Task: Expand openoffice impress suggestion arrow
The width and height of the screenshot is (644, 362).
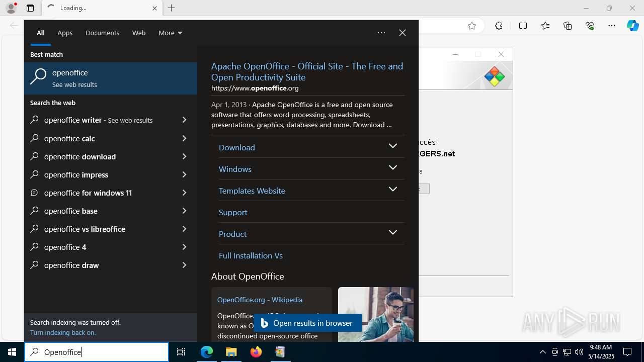Action: 184,174
